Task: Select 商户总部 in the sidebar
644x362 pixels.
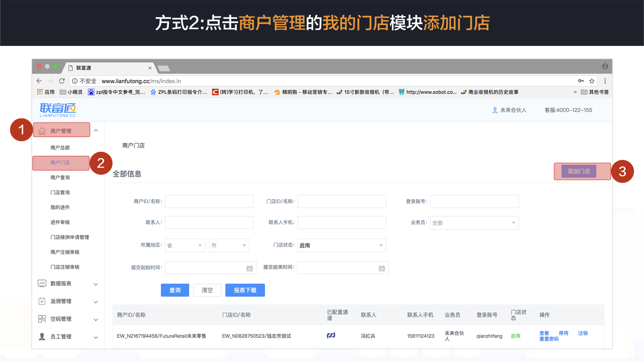Action: [x=60, y=147]
